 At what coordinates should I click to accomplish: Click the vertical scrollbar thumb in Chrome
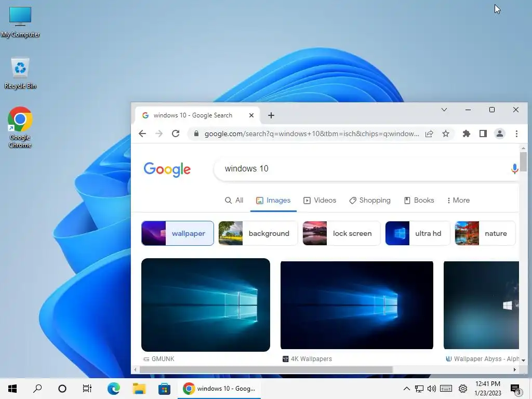pyautogui.click(x=523, y=162)
